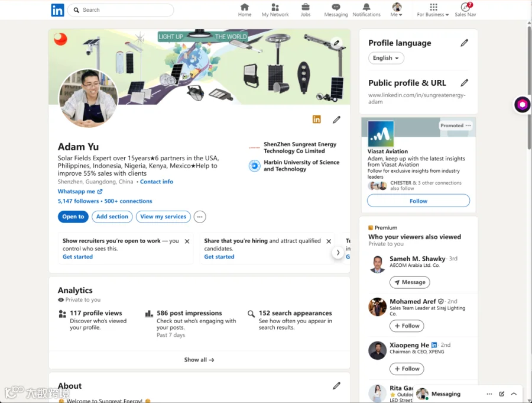The height and width of the screenshot is (403, 532).
Task: Compose a new message in the Messaging bar
Action: 501,394
